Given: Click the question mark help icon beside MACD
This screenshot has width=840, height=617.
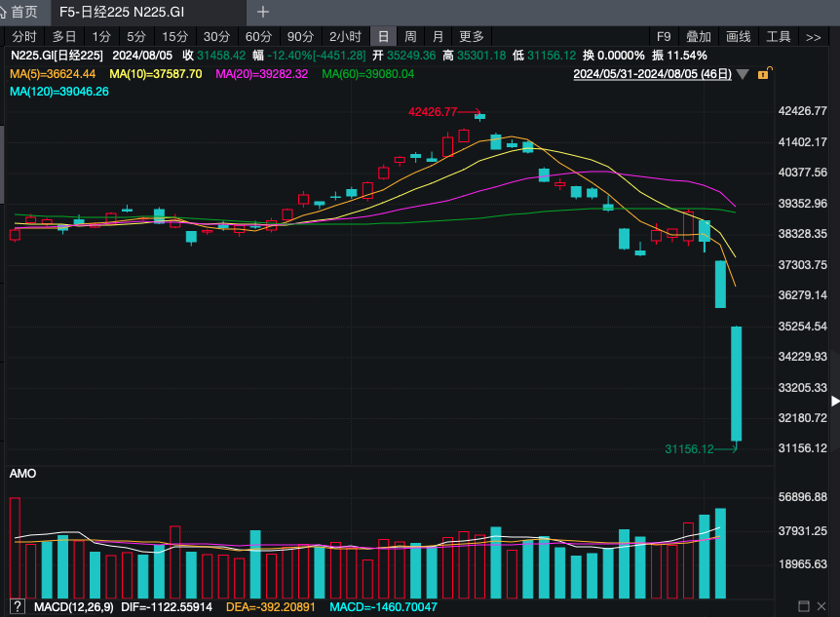Looking at the screenshot, I should [17, 607].
